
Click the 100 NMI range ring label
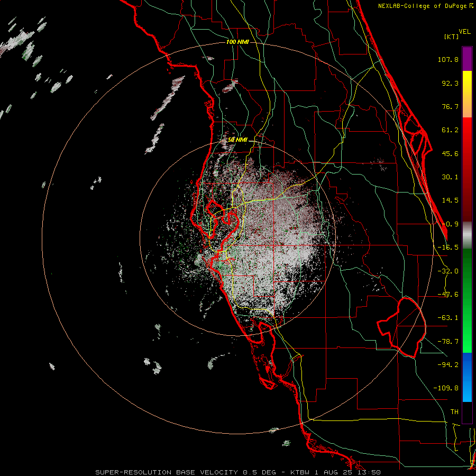click(x=237, y=42)
